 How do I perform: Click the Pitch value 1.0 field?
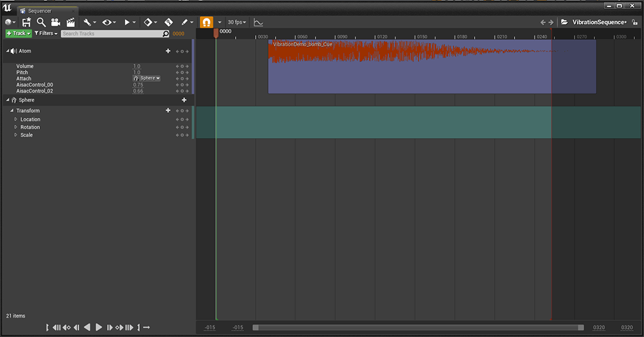[x=137, y=72]
